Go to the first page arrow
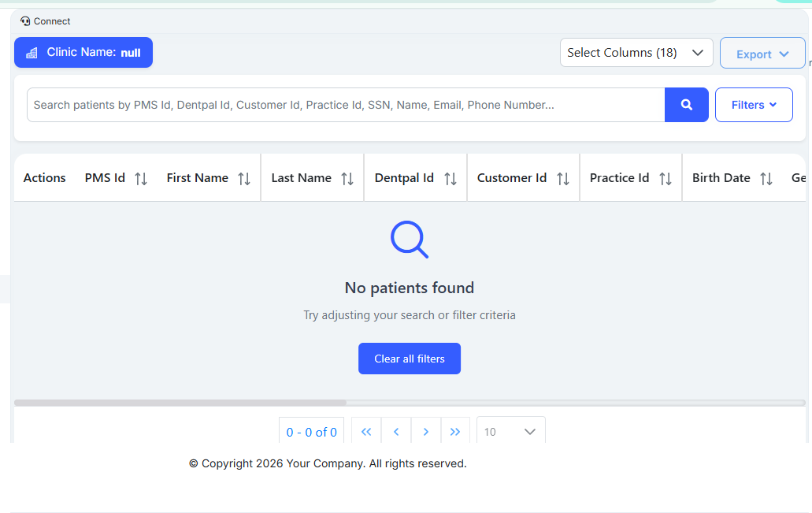 (x=366, y=432)
